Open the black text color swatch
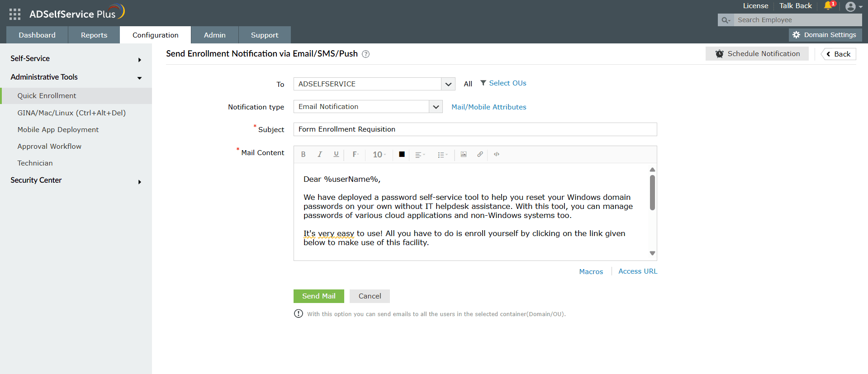This screenshot has width=868, height=374. tap(402, 155)
